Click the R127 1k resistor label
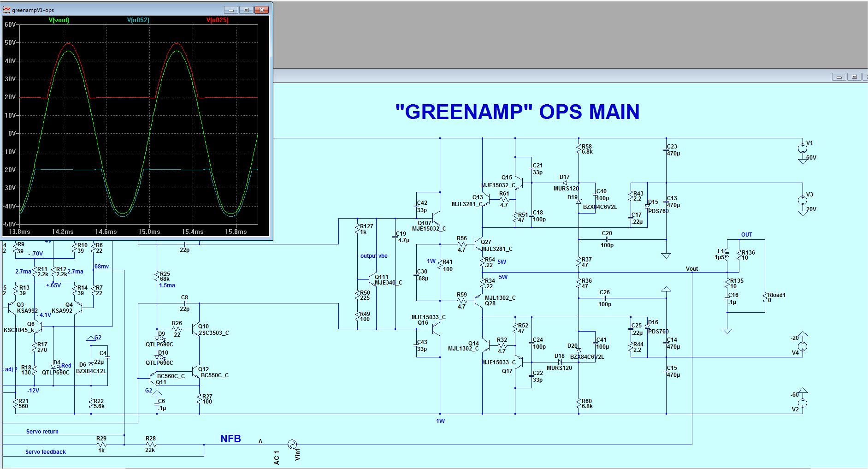 tap(366, 229)
